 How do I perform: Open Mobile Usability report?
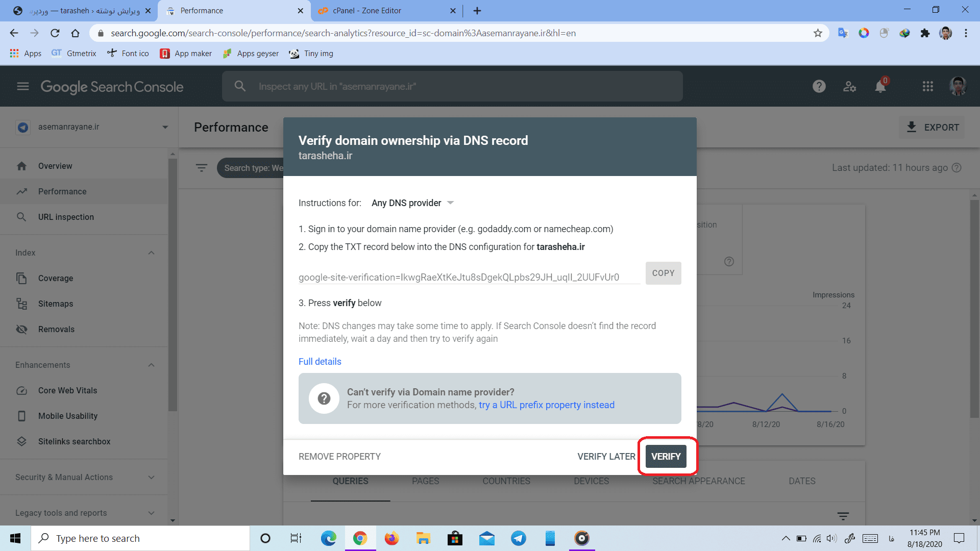84,416
